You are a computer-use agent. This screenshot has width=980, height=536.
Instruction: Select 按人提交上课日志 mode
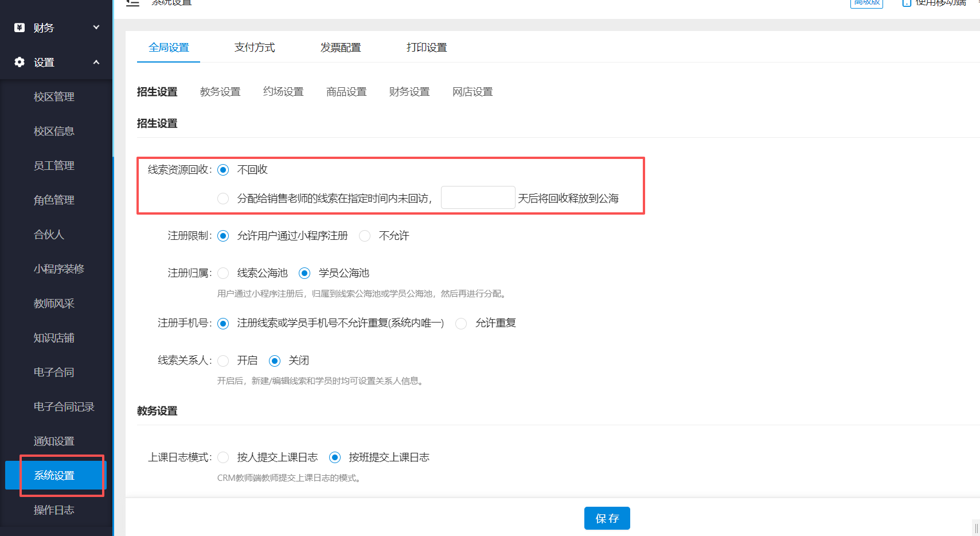(x=223, y=457)
